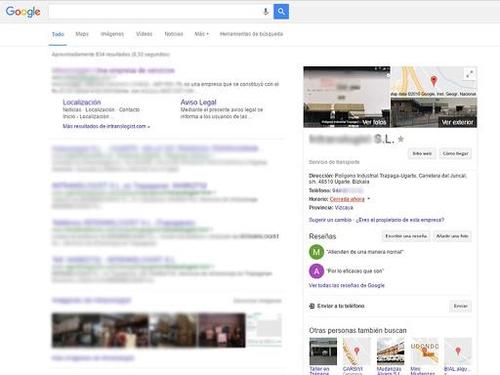Open the Localización sitelink
The height and width of the screenshot is (375, 500).
coord(82,102)
